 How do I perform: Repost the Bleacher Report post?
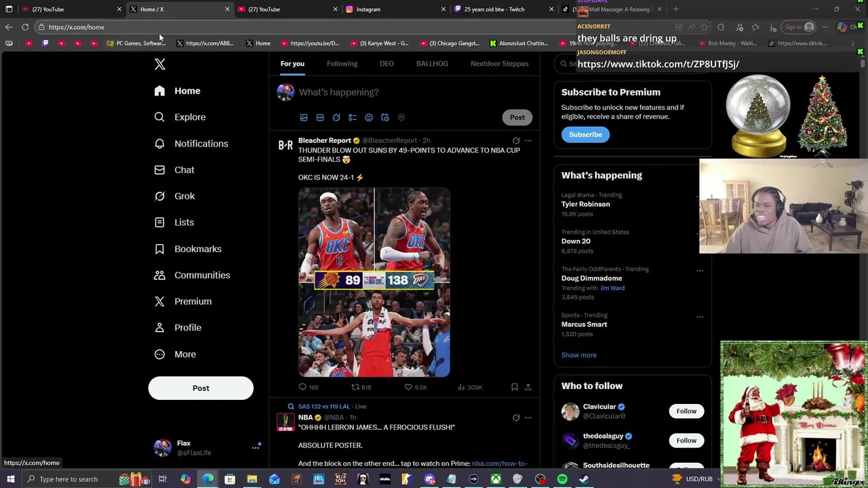[361, 387]
